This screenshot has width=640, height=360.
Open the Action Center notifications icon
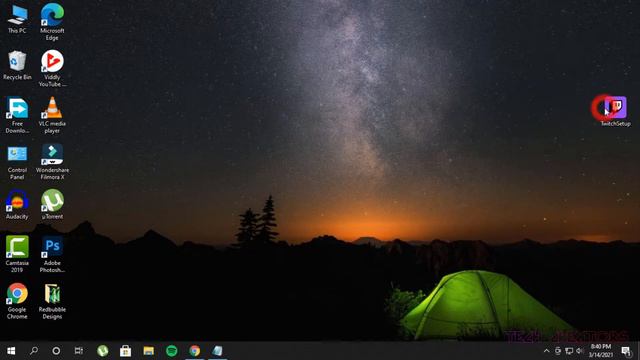point(626,351)
